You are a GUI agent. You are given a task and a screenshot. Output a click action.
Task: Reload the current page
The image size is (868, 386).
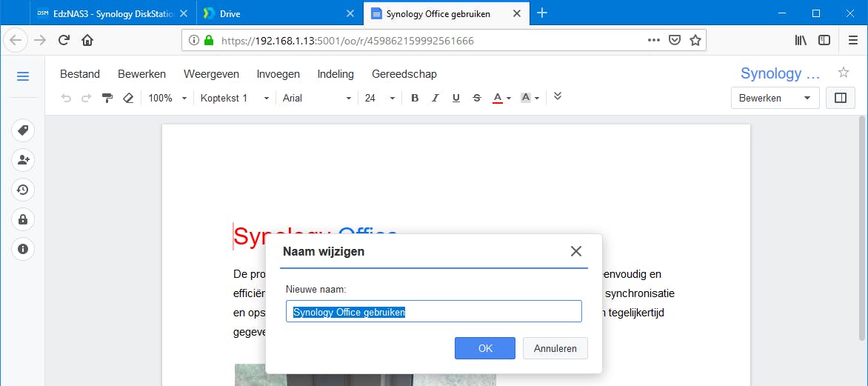pos(64,40)
